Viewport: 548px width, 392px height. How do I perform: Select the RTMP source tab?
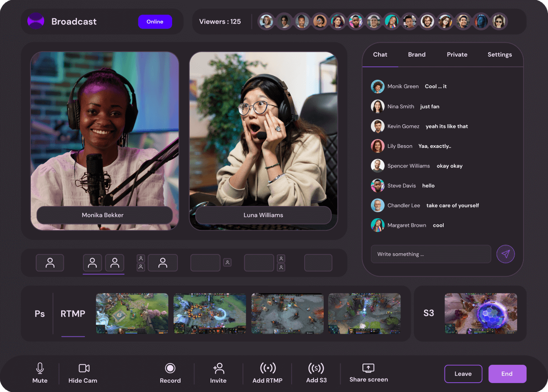click(73, 314)
